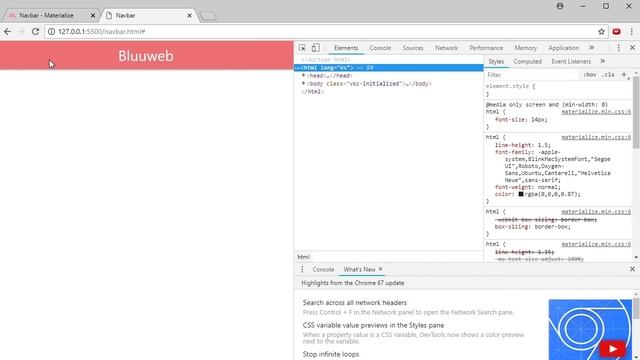This screenshot has width=640, height=360.
Task: Open the Elements panel tab
Action: [346, 48]
